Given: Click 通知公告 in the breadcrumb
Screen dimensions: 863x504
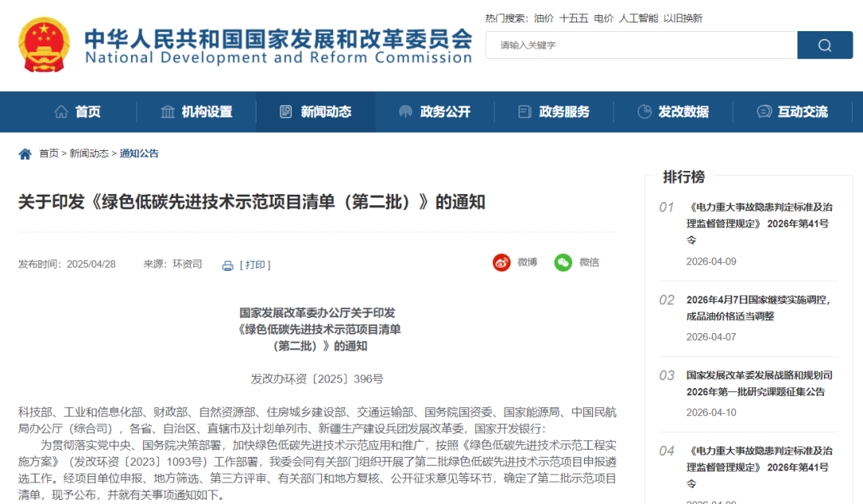Looking at the screenshot, I should (x=139, y=153).
